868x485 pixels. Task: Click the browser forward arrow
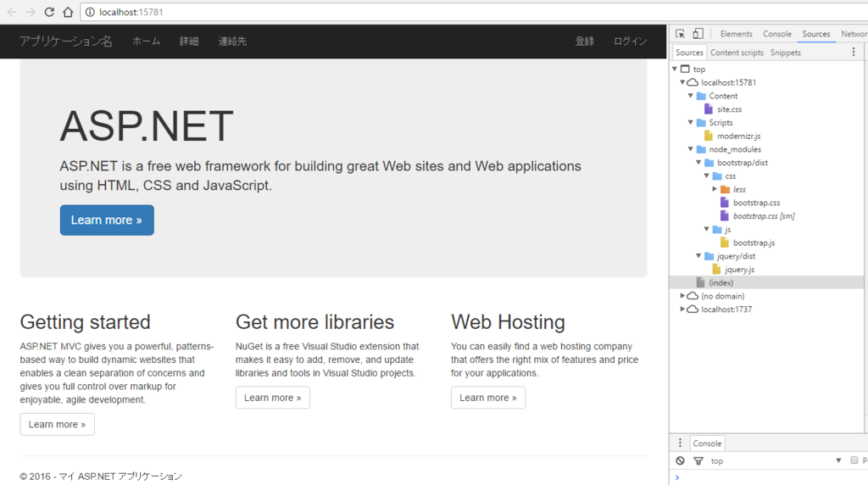[31, 12]
